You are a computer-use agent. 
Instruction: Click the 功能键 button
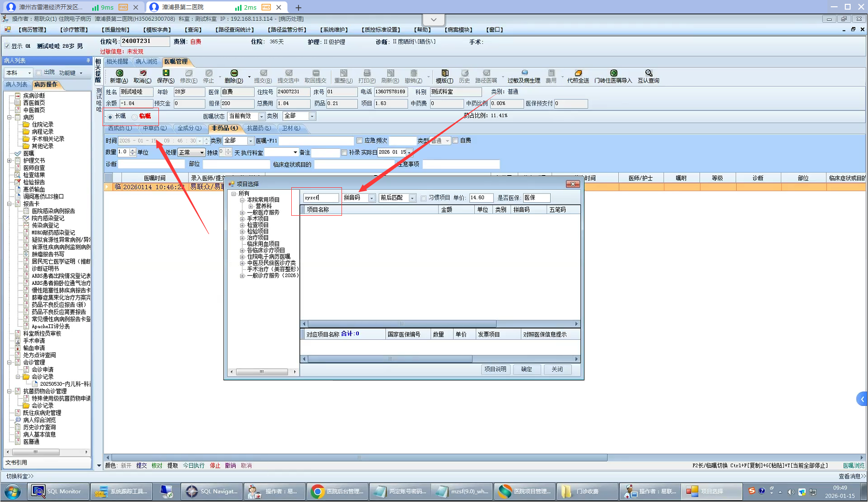[x=71, y=73]
